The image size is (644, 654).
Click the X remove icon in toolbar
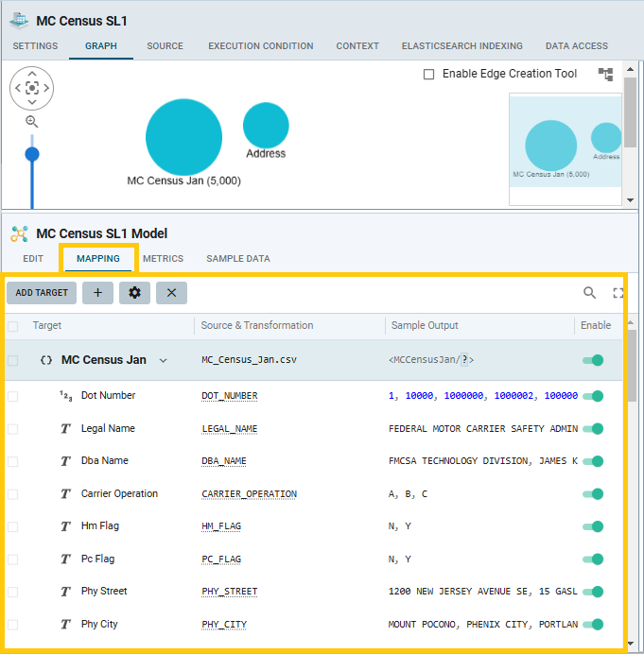point(171,293)
